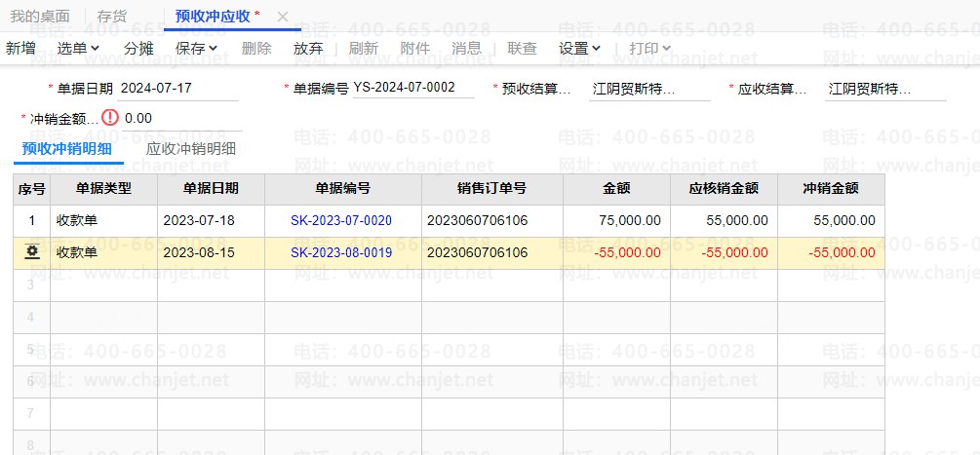980x455 pixels.
Task: Open document link SK-2023-08-0019
Action: point(341,252)
